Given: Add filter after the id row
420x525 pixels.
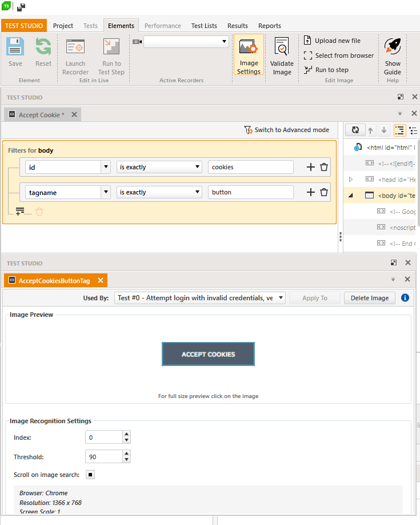Looking at the screenshot, I should tap(310, 167).
